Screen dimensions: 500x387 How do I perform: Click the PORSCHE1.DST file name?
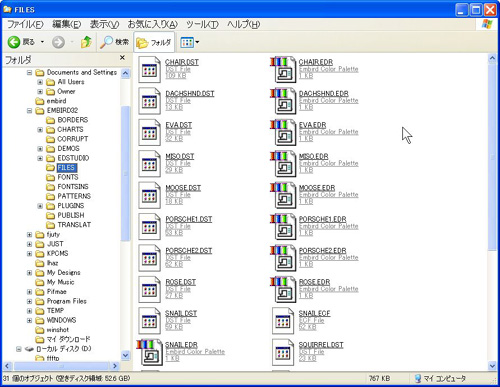(189, 219)
